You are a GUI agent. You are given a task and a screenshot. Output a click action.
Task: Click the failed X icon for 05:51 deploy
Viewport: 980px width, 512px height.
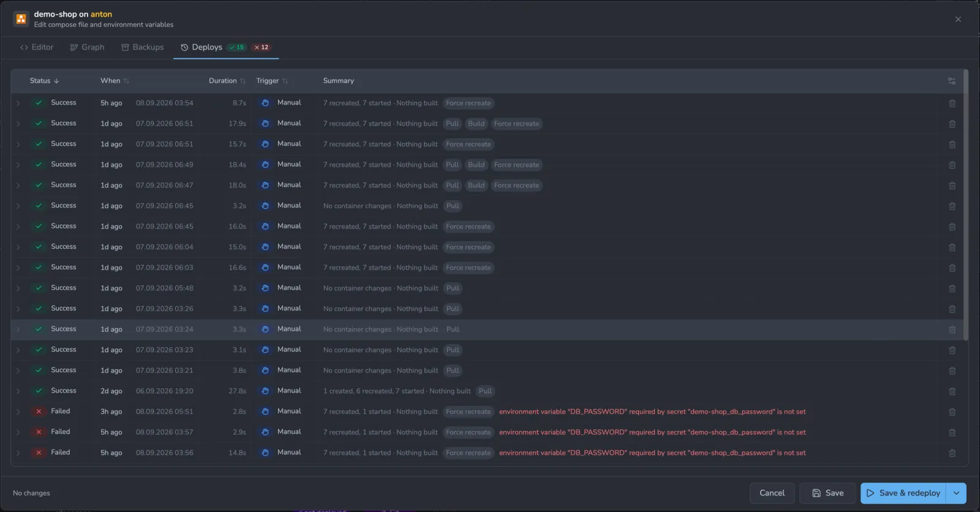pyautogui.click(x=39, y=412)
